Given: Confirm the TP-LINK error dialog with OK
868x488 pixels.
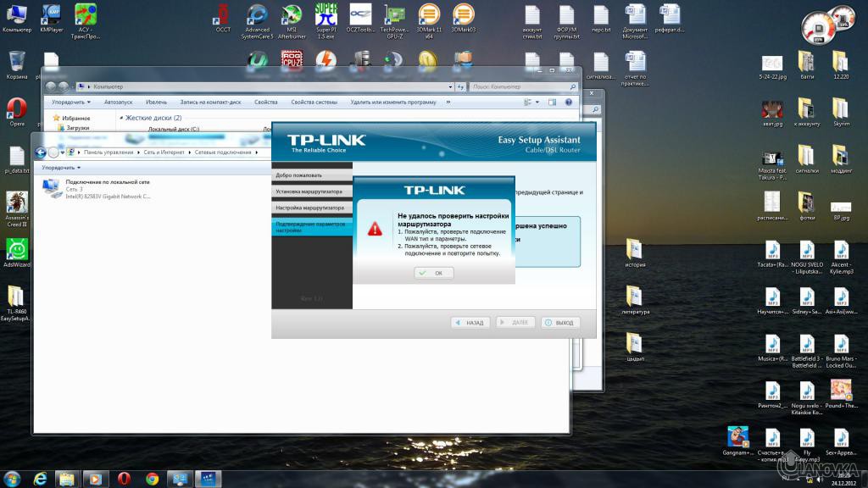Looking at the screenshot, I should click(x=433, y=273).
